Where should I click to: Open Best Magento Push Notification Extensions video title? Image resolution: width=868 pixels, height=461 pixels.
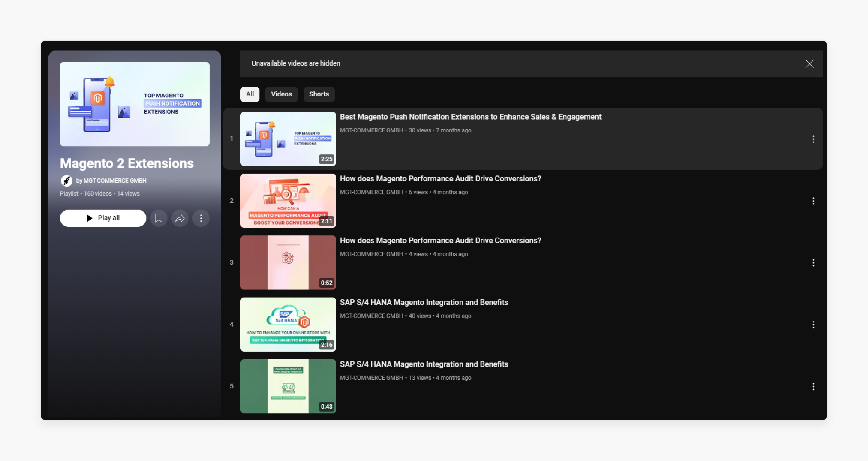pyautogui.click(x=471, y=117)
